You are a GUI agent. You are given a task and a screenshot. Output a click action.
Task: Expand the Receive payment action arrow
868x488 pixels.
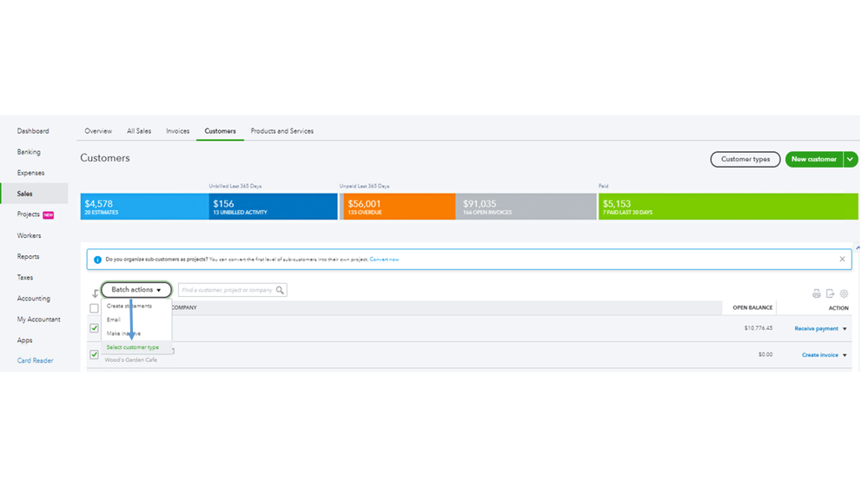(845, 329)
